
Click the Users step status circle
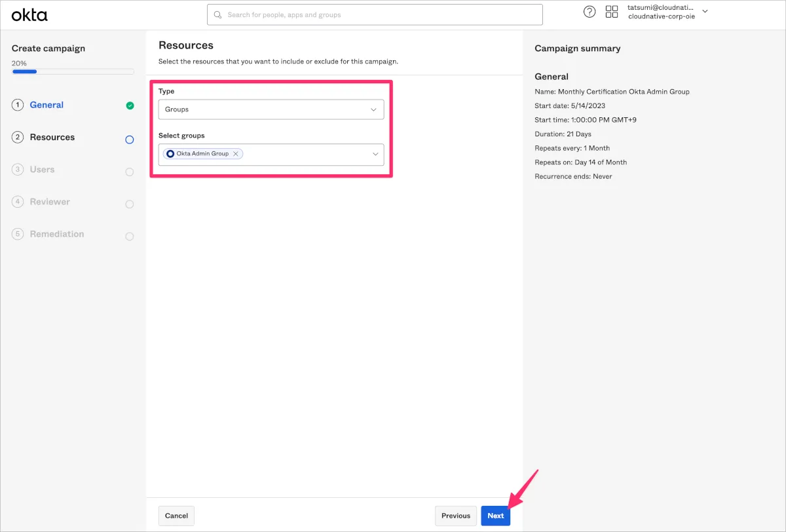tap(129, 172)
